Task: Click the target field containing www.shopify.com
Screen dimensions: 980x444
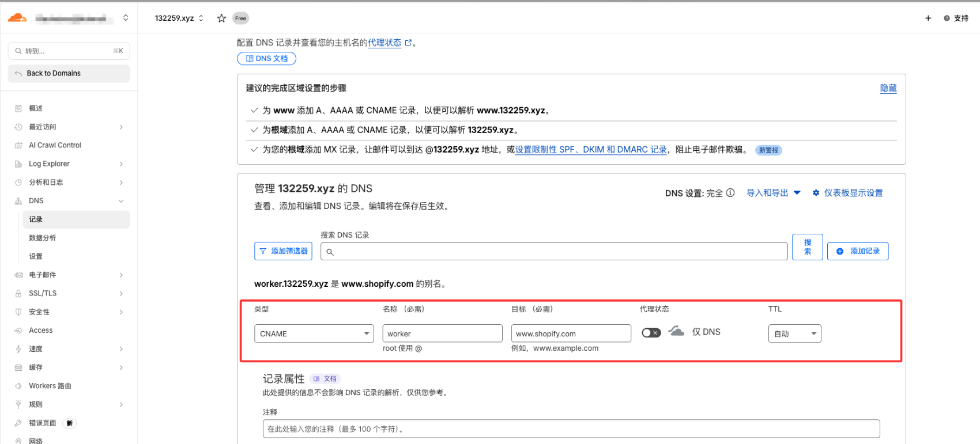Action: click(571, 334)
